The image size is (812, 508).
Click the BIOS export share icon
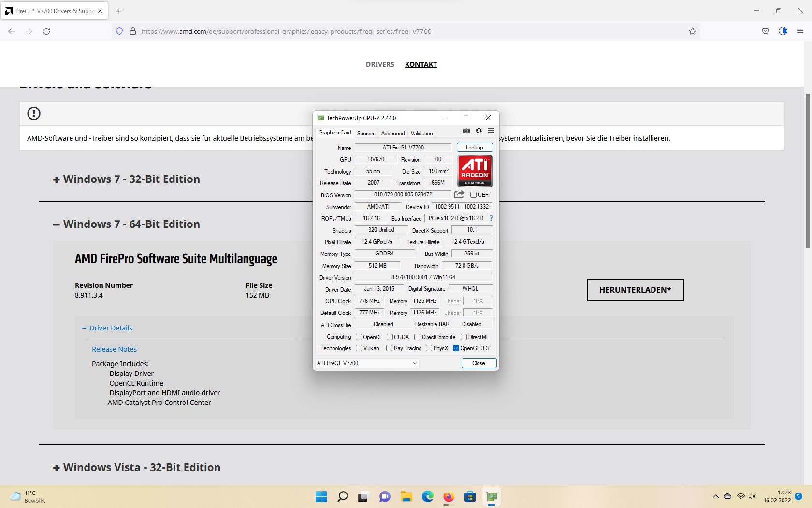pyautogui.click(x=459, y=194)
